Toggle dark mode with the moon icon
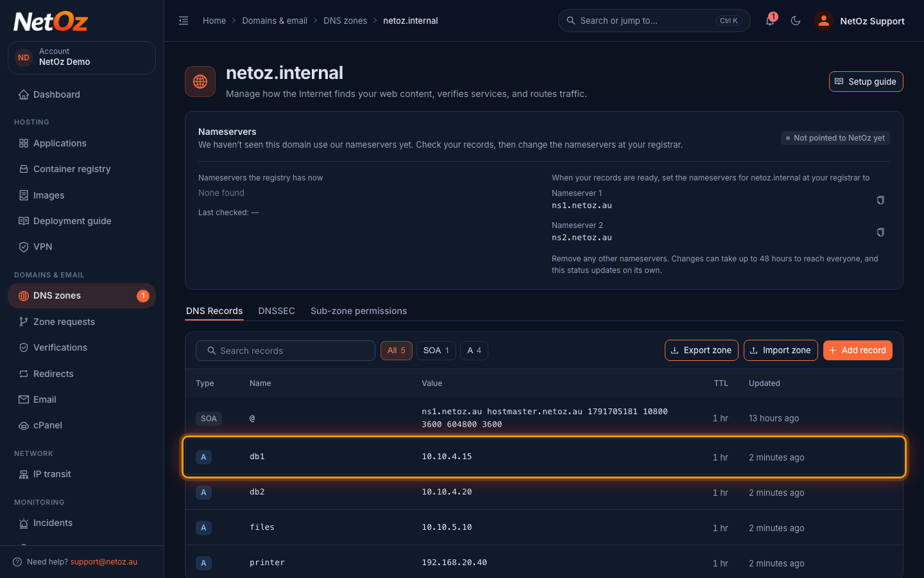The height and width of the screenshot is (578, 924). click(x=796, y=21)
